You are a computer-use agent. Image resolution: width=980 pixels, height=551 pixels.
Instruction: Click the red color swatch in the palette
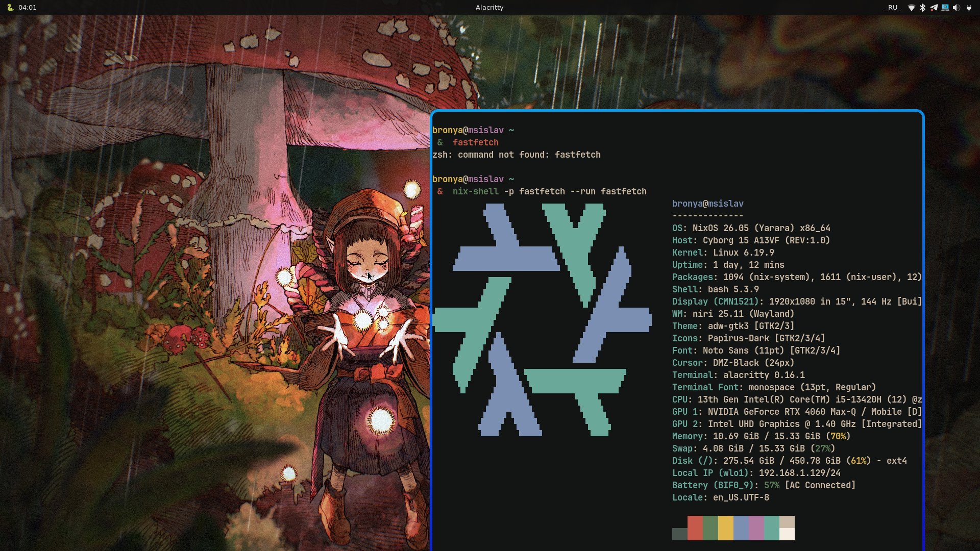[695, 528]
